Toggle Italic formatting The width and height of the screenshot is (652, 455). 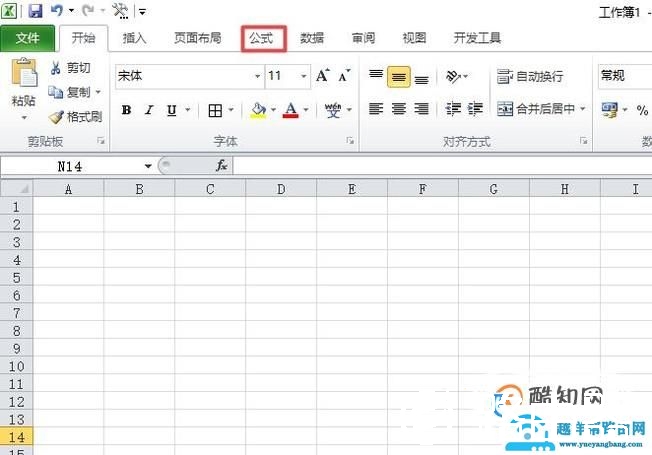[x=149, y=110]
